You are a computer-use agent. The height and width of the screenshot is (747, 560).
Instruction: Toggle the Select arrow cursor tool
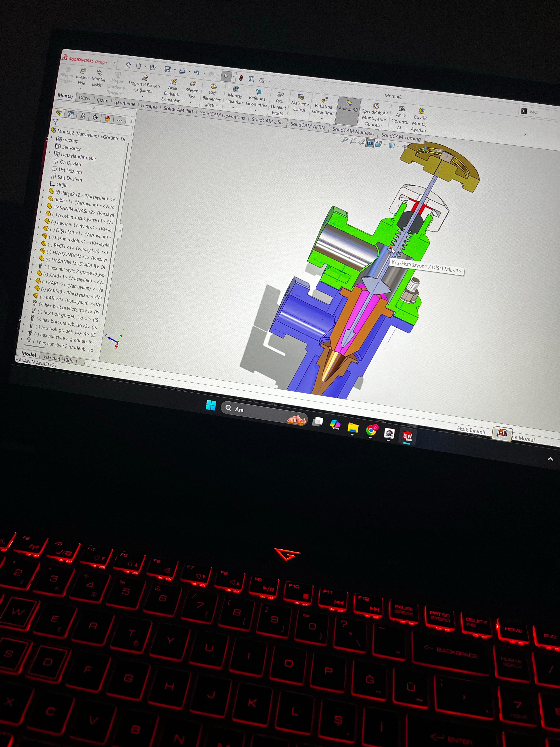click(x=226, y=77)
